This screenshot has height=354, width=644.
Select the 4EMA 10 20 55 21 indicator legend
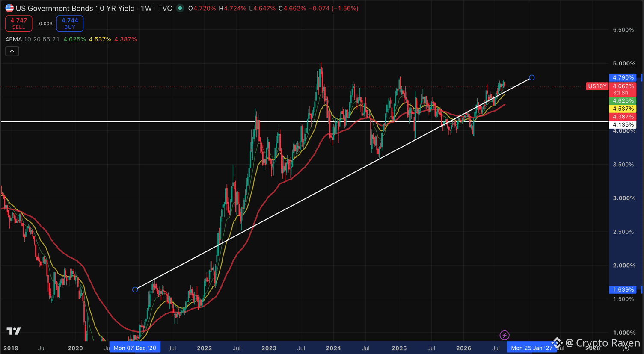33,39
